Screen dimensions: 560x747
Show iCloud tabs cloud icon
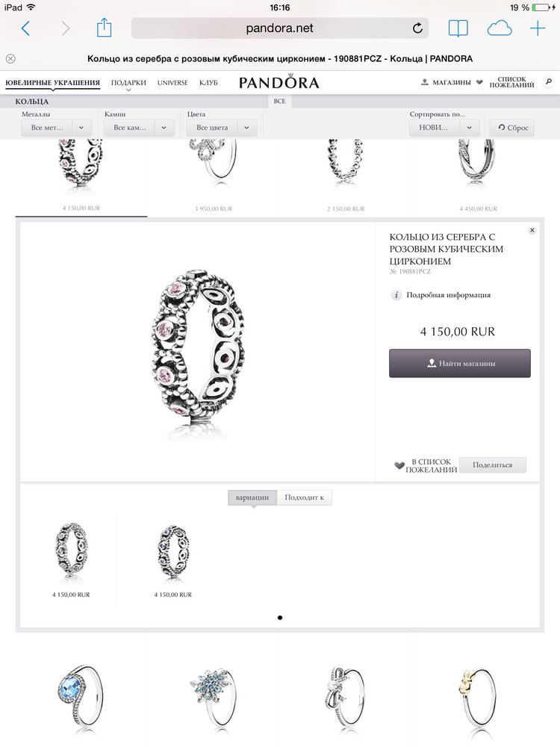499,28
